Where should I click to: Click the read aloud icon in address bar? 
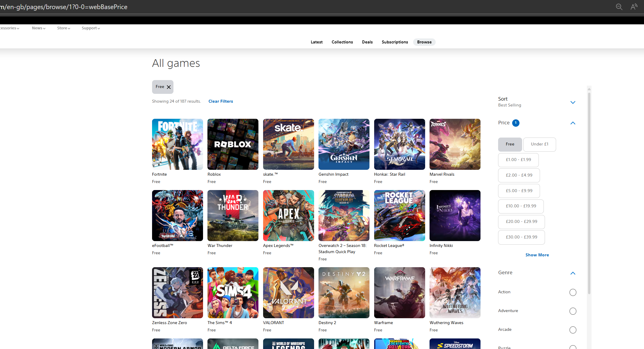tap(634, 7)
